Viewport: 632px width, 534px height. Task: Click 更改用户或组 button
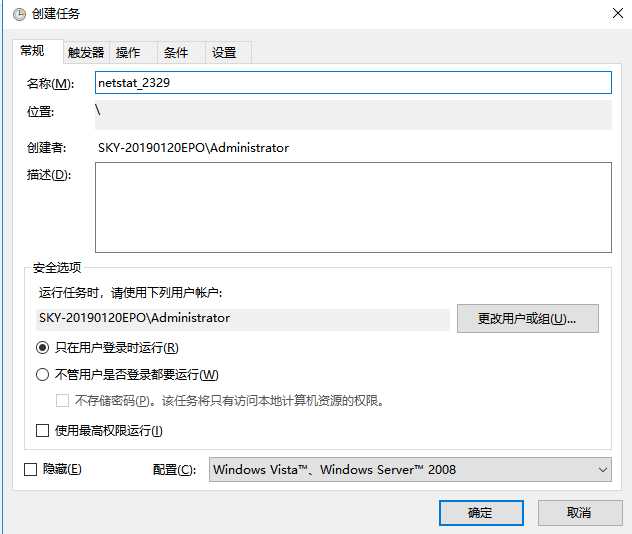point(528,319)
